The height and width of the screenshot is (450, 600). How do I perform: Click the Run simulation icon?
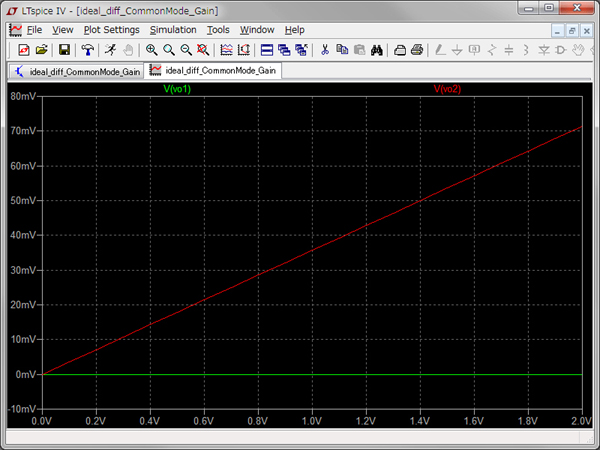click(x=110, y=50)
